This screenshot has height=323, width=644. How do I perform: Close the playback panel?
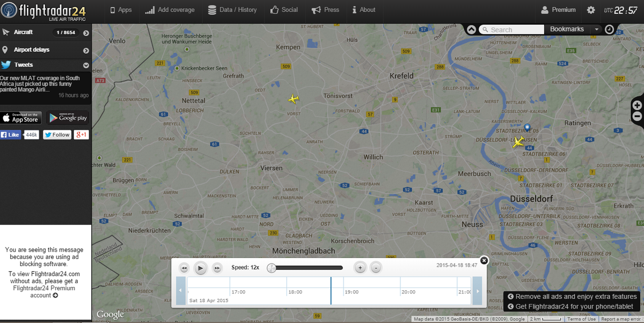[x=484, y=260]
